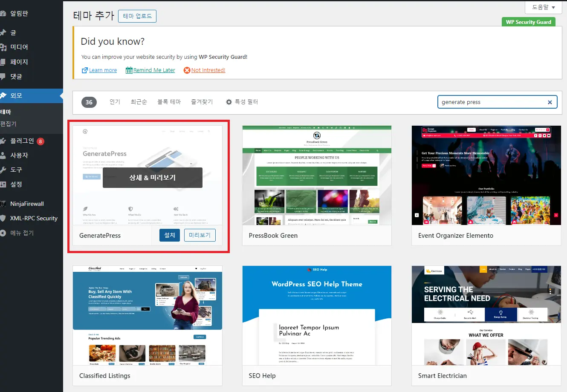Viewport: 567px width, 392px height.
Task: Open the Smart Electrician theme thumbnail
Action: (x=486, y=315)
